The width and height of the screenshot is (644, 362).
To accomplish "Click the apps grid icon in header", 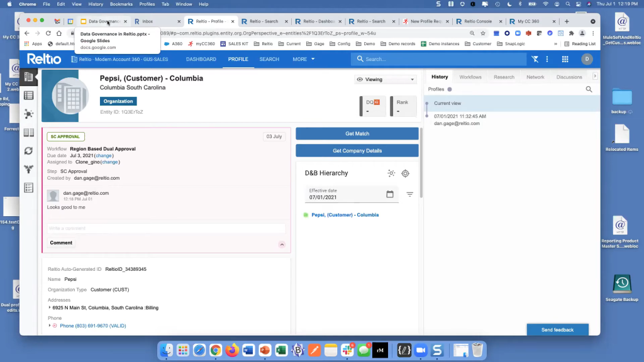I will [x=565, y=59].
